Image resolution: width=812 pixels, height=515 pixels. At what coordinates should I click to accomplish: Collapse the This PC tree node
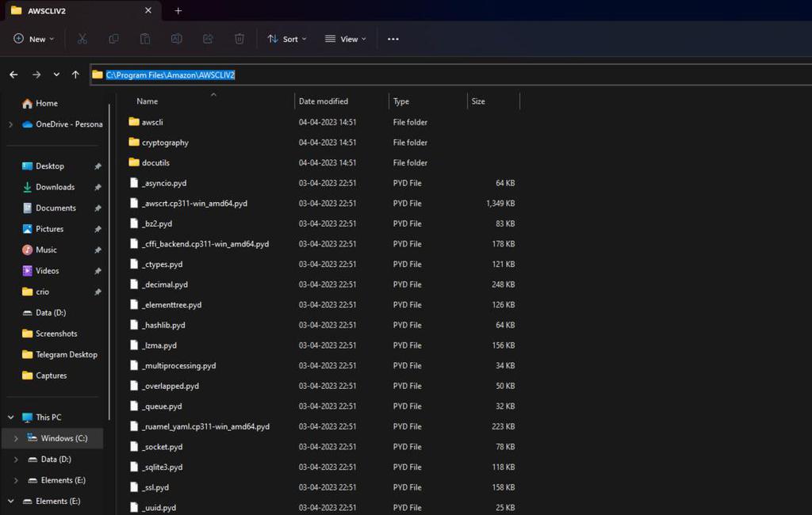click(10, 418)
